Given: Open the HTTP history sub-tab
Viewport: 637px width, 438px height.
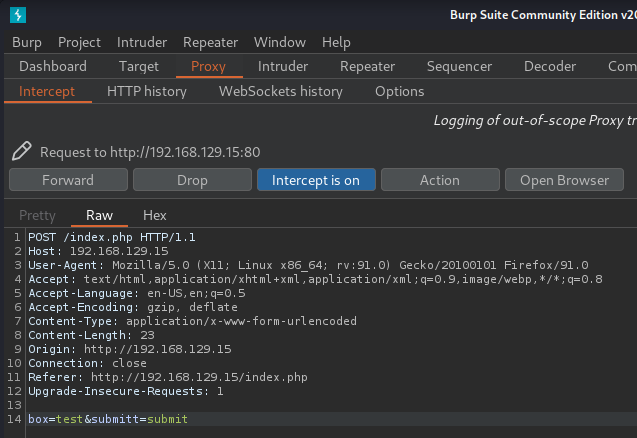Looking at the screenshot, I should (x=147, y=91).
